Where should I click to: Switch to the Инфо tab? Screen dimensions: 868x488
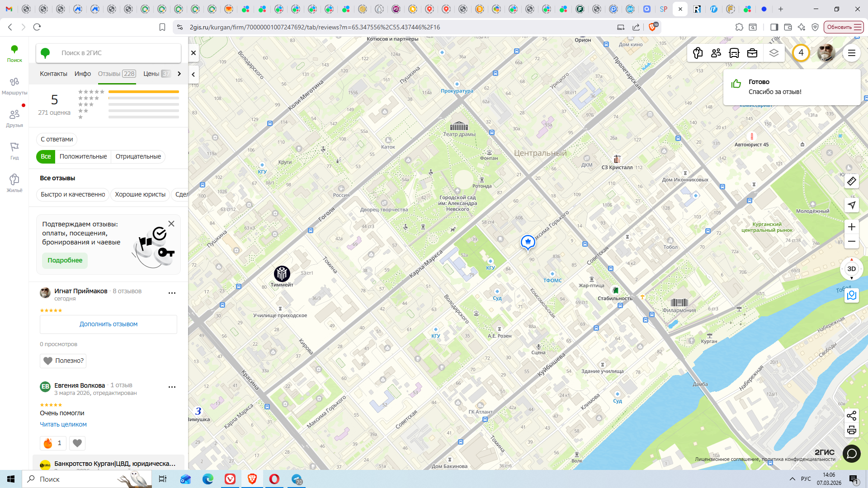(x=83, y=74)
